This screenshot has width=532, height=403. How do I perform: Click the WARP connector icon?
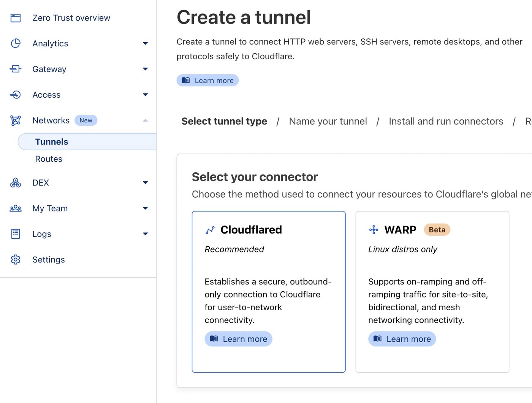374,230
